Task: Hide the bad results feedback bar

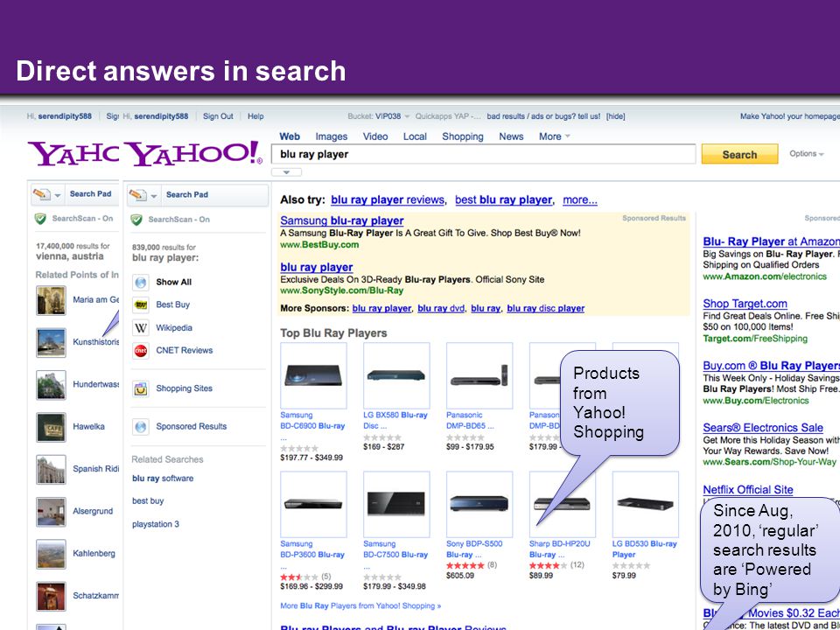Action: click(615, 116)
